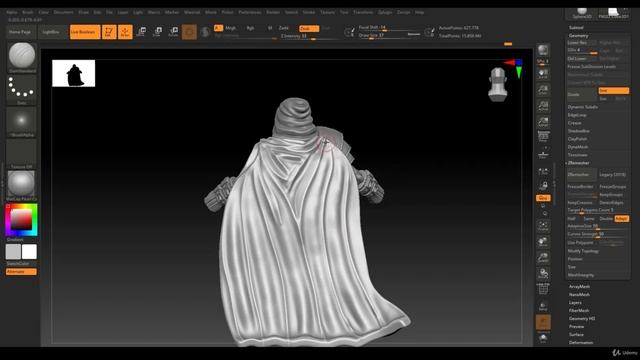Screen dimensions: 640x360
Task: Expand the Deformation palette section
Action: point(581,342)
